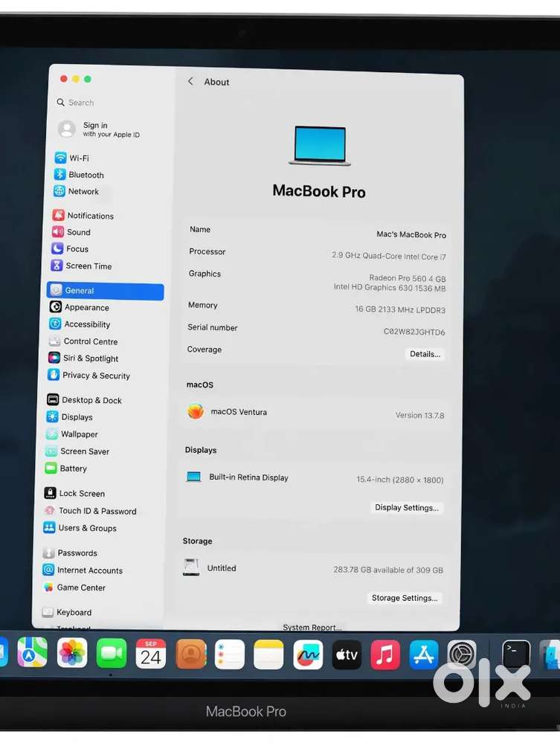Click the Untitled storage volume row
This screenshot has width=560, height=743.
pyautogui.click(x=312, y=568)
